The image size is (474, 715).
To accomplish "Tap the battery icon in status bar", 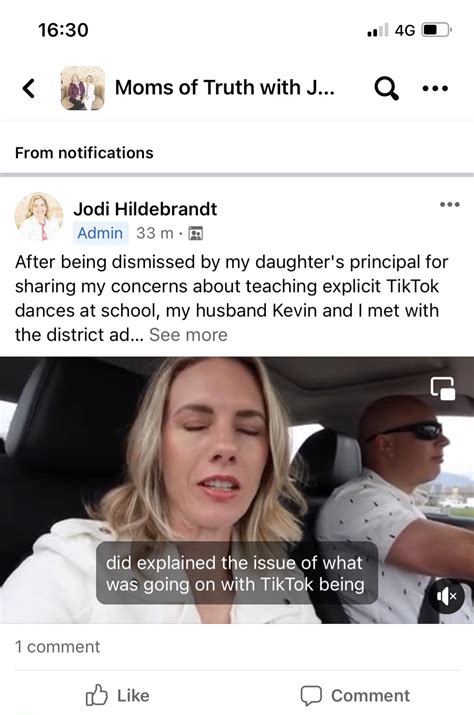I will click(x=437, y=30).
